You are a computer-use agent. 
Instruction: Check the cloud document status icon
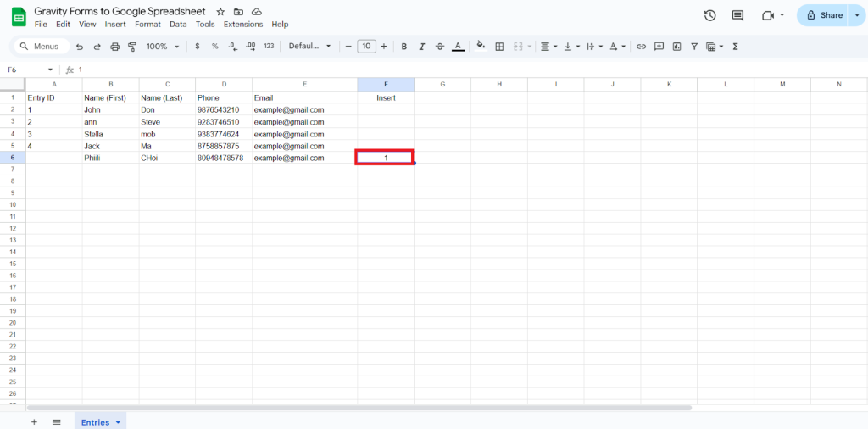pyautogui.click(x=256, y=12)
